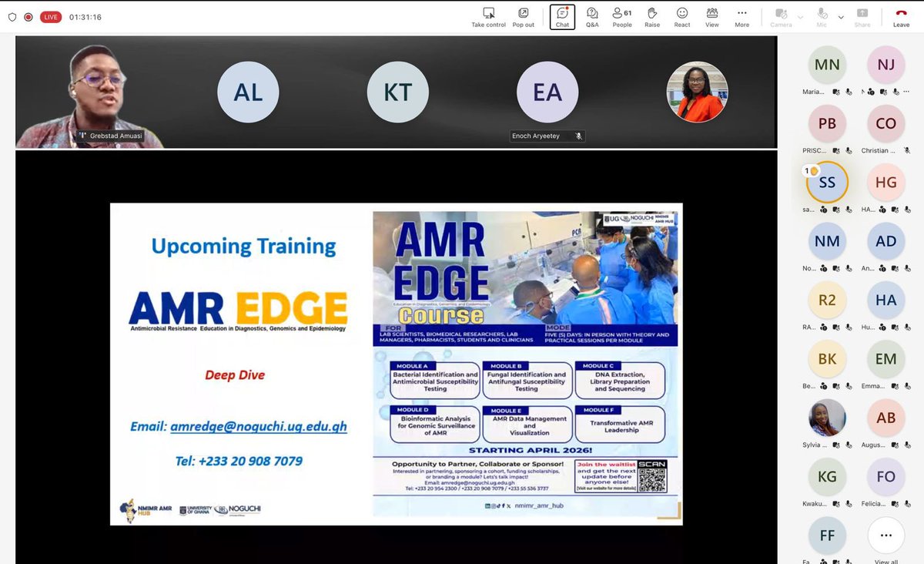Click the CO participant avatar
Screen dimensions: 924x564
(x=886, y=124)
